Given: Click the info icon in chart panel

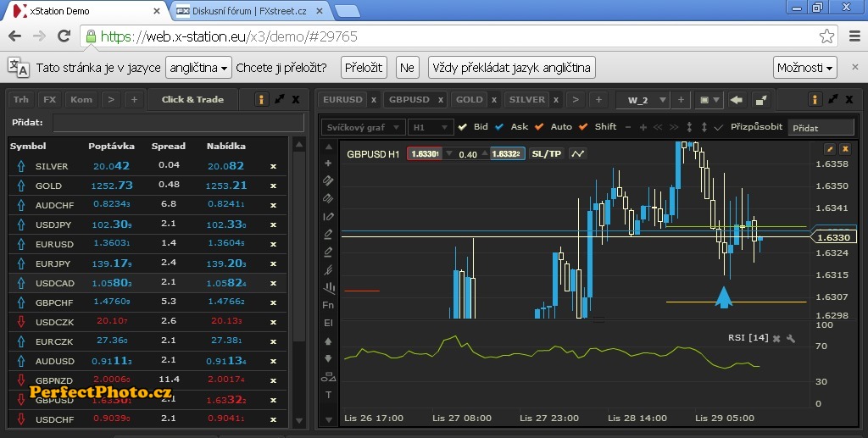Looking at the screenshot, I should click(815, 100).
